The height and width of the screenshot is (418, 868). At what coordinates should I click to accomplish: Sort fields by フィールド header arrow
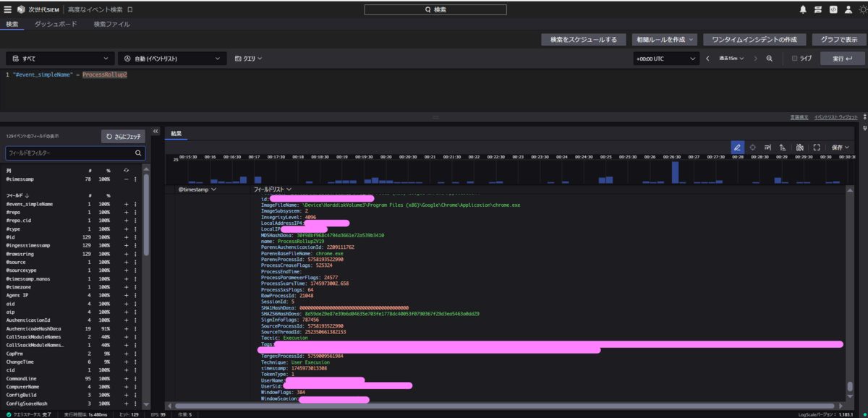[27, 195]
